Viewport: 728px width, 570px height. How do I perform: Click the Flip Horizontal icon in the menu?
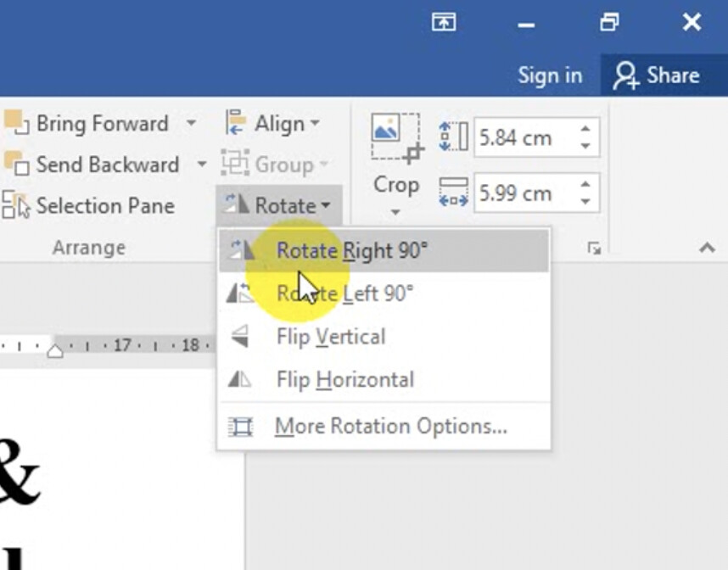tap(239, 380)
